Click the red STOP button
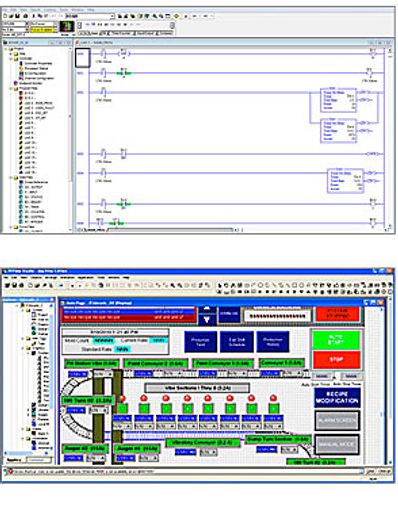The height and width of the screenshot is (532, 398). tap(336, 359)
